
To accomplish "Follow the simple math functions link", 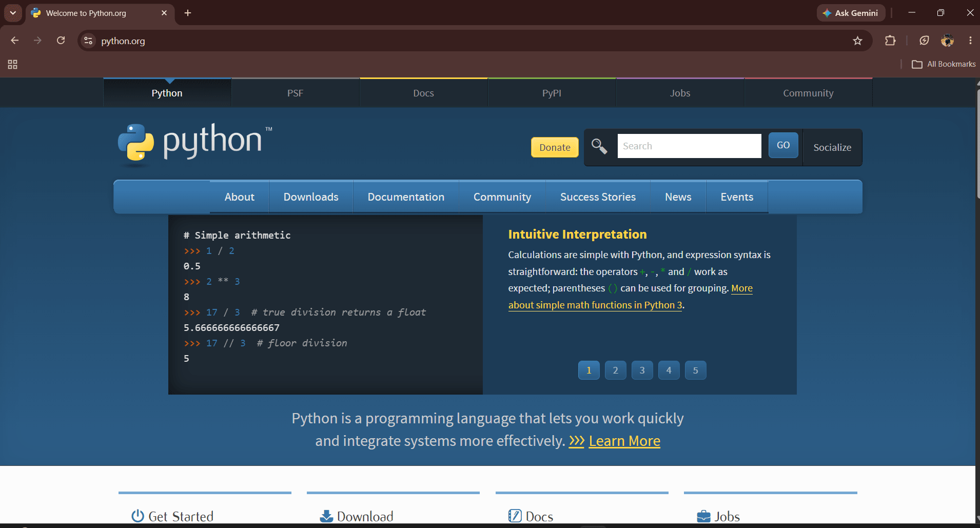I will tap(595, 305).
